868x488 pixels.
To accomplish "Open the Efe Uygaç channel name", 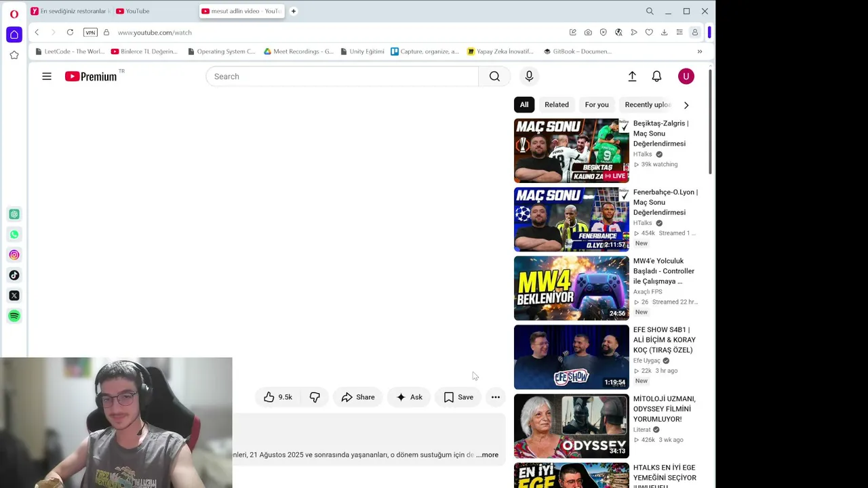I will 647,361.
